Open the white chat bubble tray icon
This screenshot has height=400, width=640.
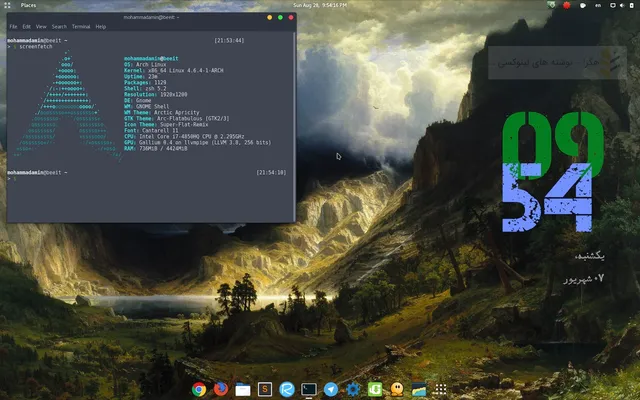click(x=583, y=5)
